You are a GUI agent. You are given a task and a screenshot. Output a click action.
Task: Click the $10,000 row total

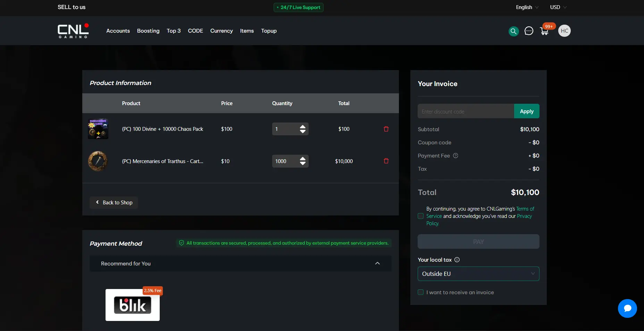pos(344,161)
